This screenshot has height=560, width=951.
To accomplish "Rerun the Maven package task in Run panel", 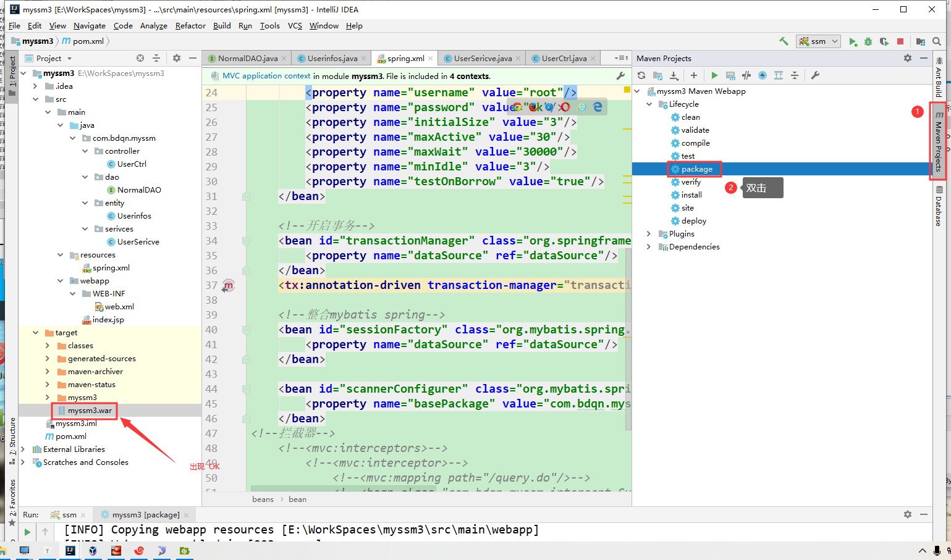I will click(x=27, y=532).
